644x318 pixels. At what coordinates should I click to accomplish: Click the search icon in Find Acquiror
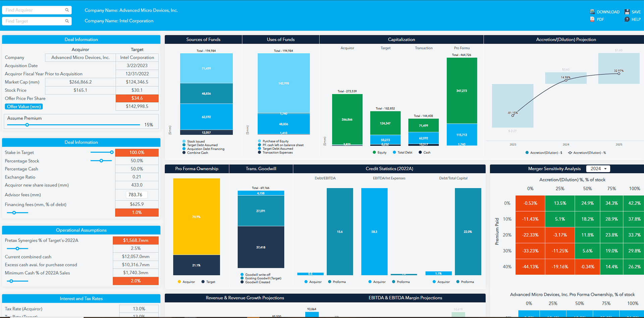[x=67, y=10]
